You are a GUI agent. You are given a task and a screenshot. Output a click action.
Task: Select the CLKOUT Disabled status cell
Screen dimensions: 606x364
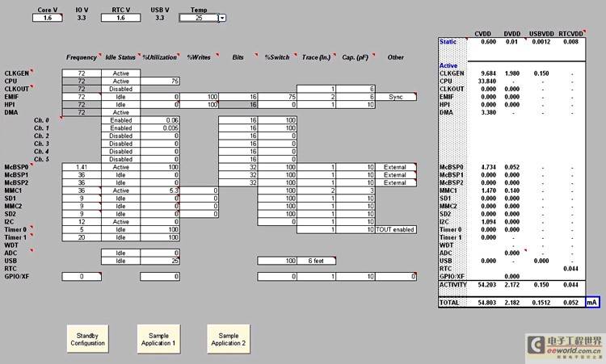tap(120, 89)
